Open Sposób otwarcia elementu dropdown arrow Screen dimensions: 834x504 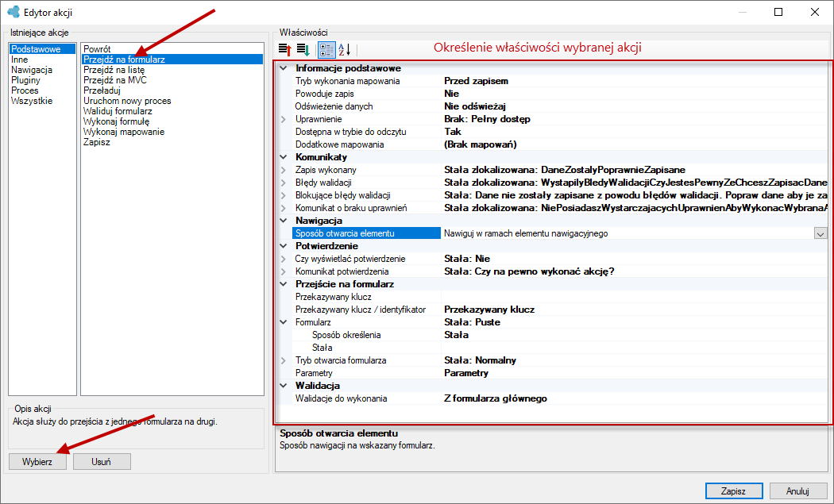[x=820, y=233]
